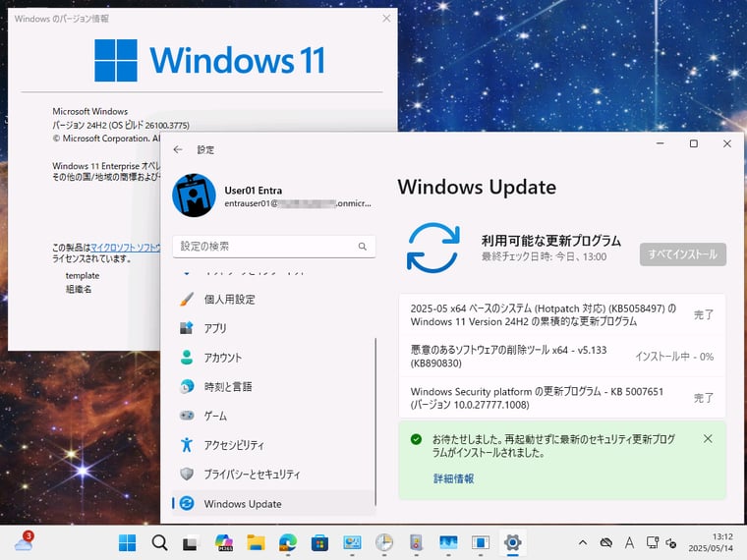Click the back arrow in Settings
This screenshot has width=747, height=560.
point(178,149)
